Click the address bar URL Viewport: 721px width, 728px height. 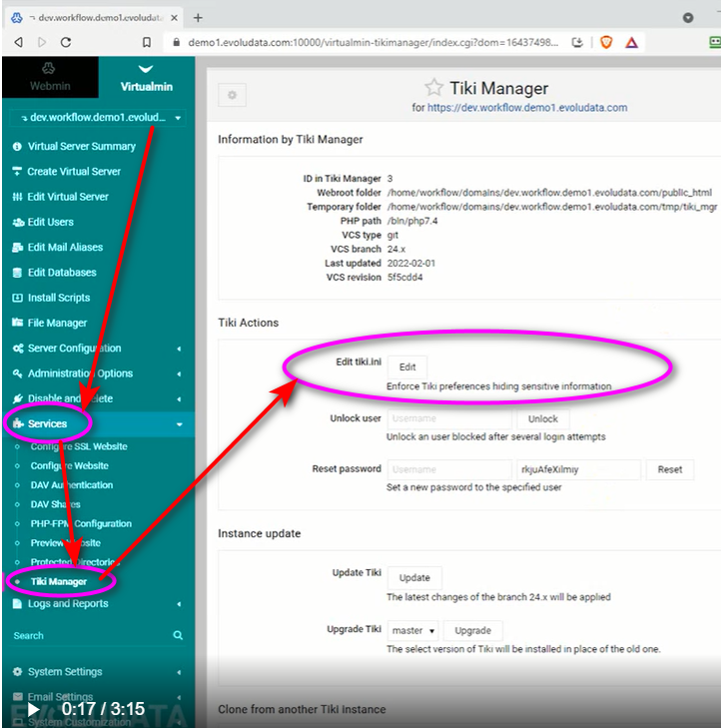tap(372, 43)
